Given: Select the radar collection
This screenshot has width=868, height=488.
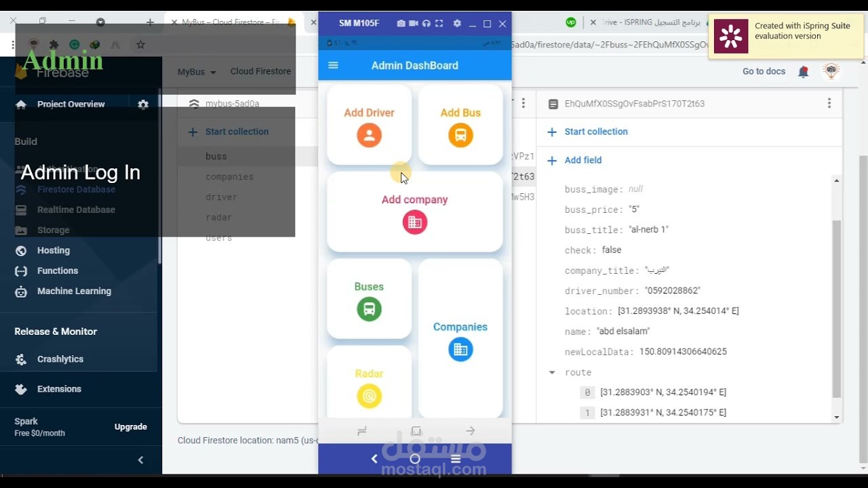Looking at the screenshot, I should (218, 218).
